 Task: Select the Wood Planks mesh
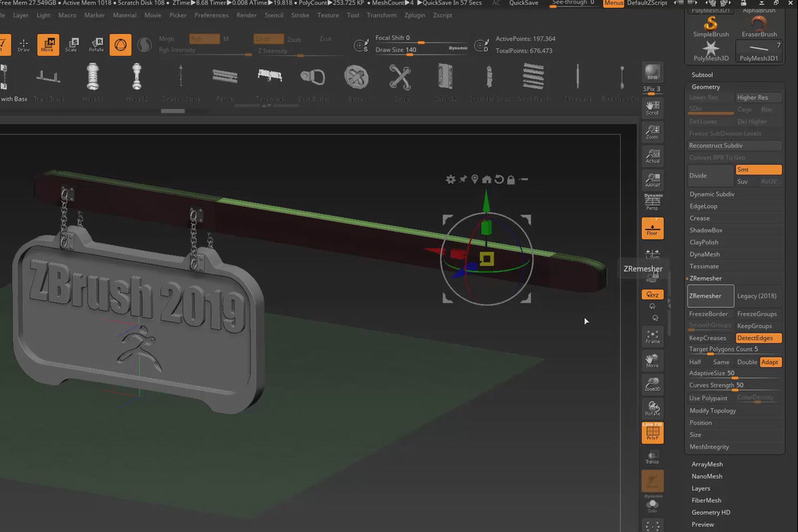[x=532, y=82]
